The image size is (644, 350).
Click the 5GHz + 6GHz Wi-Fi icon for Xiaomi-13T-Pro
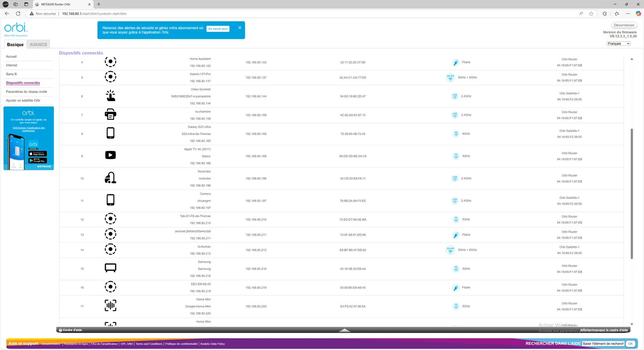pos(450,77)
